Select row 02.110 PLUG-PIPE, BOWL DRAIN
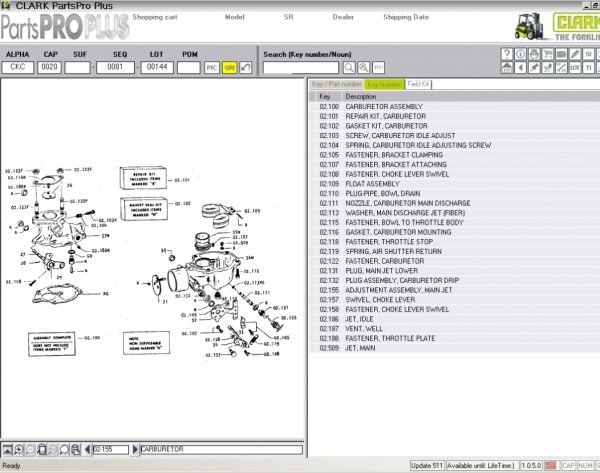This screenshot has height=473, width=600. tap(454, 193)
